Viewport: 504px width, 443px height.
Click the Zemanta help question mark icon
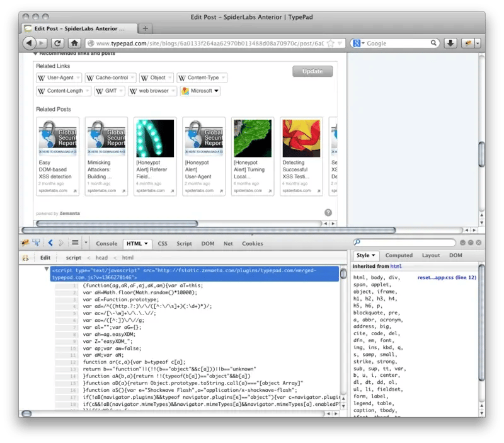click(x=328, y=213)
